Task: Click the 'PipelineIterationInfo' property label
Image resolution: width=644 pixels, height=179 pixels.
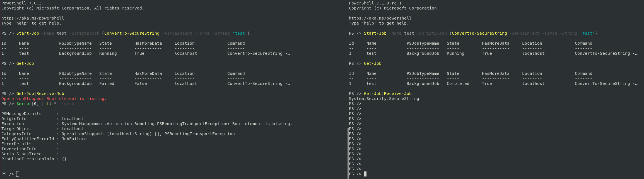Action: pyautogui.click(x=28, y=159)
